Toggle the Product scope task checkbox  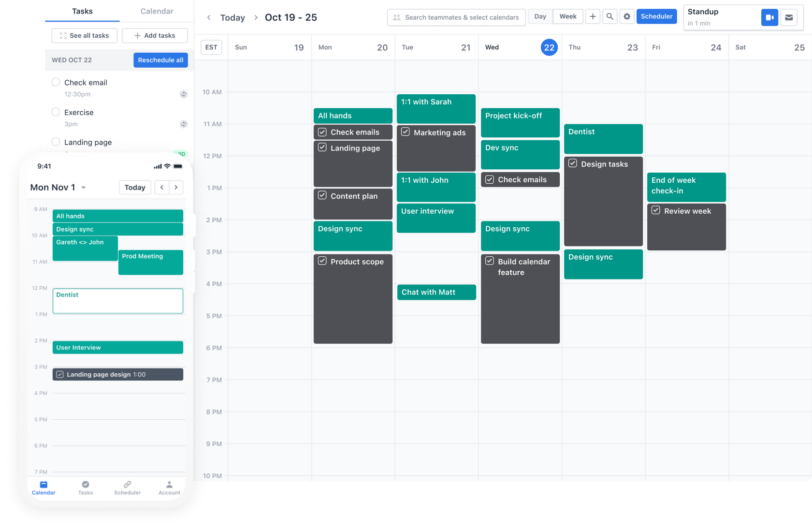click(322, 261)
